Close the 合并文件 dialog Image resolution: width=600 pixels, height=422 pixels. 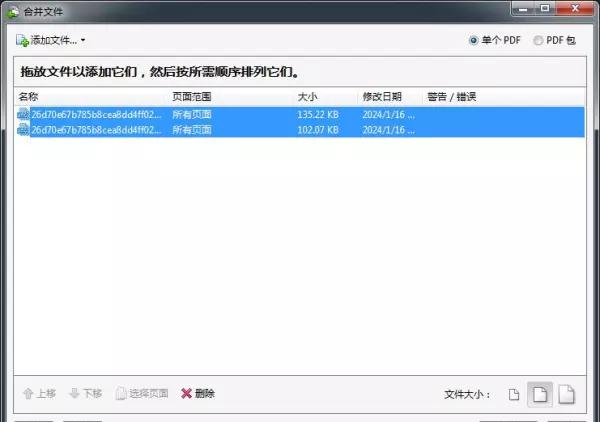[575, 8]
